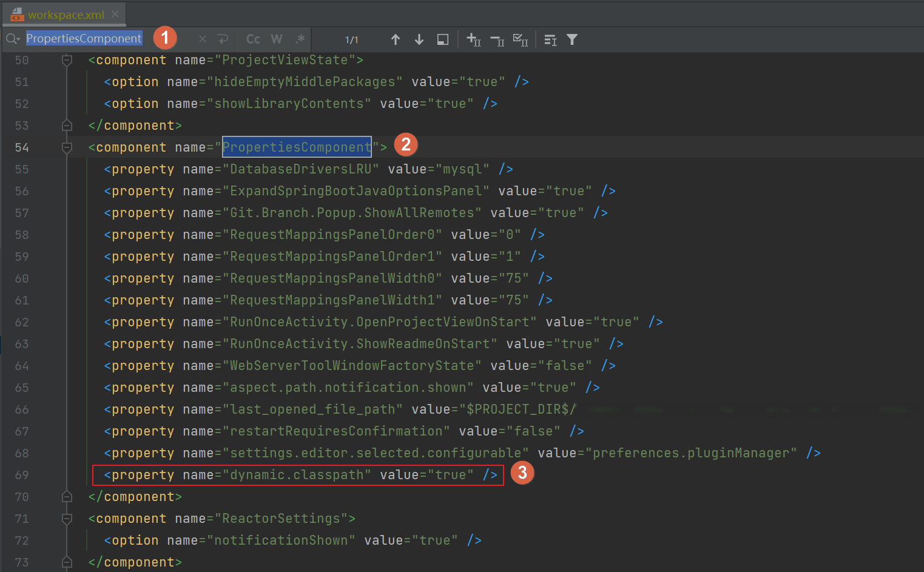Click the multiline search options icon
This screenshot has width=924, height=572.
tap(550, 39)
